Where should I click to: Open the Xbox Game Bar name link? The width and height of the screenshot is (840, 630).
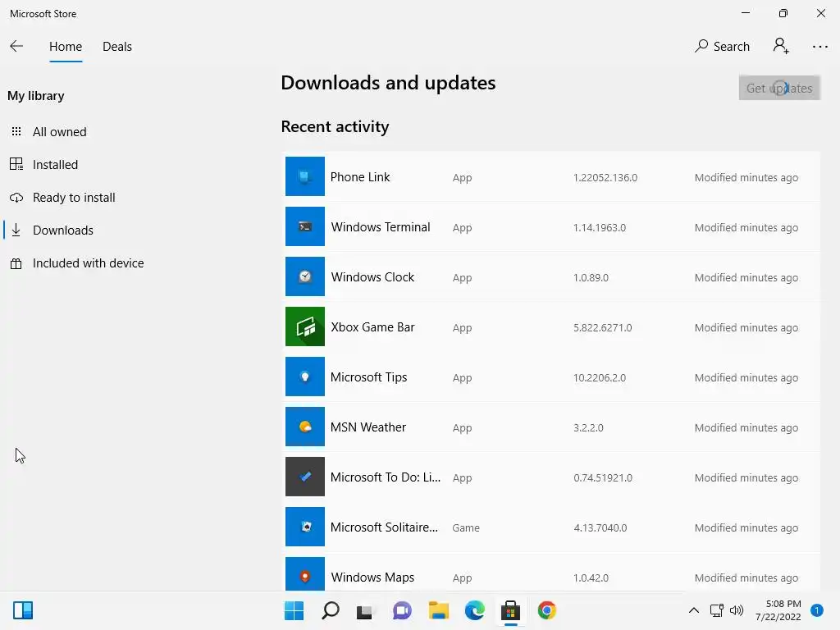click(x=372, y=326)
